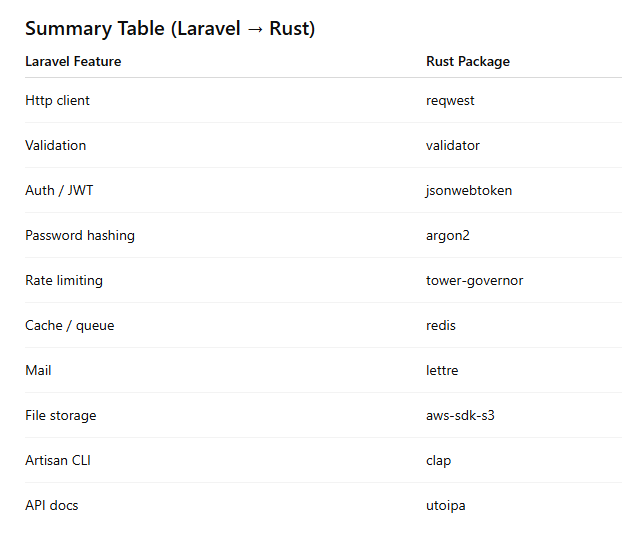Click the clap package text
The height and width of the screenshot is (533, 622).
click(x=438, y=460)
